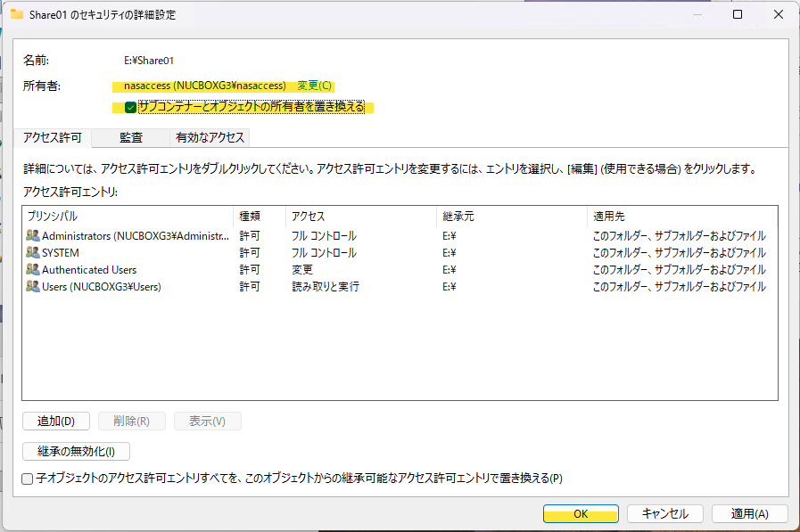Minimize the Share01 security settings window
This screenshot has height=532, width=800.
pyautogui.click(x=697, y=14)
